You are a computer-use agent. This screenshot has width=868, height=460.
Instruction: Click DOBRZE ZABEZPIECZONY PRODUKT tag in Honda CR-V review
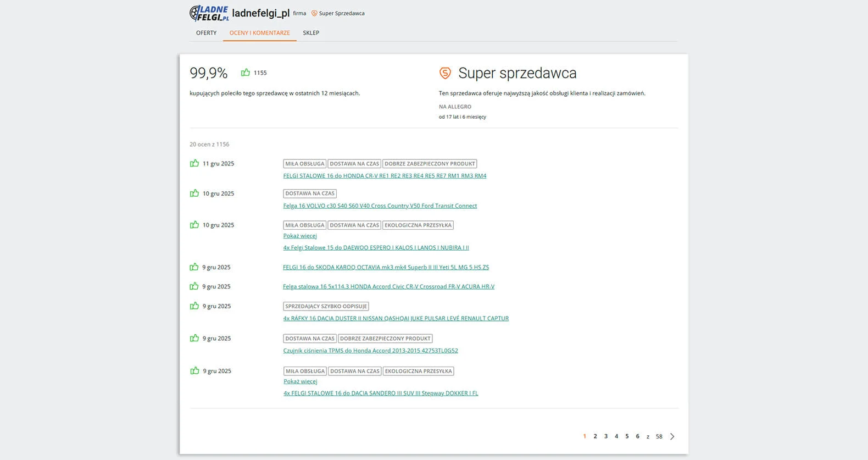(x=430, y=164)
